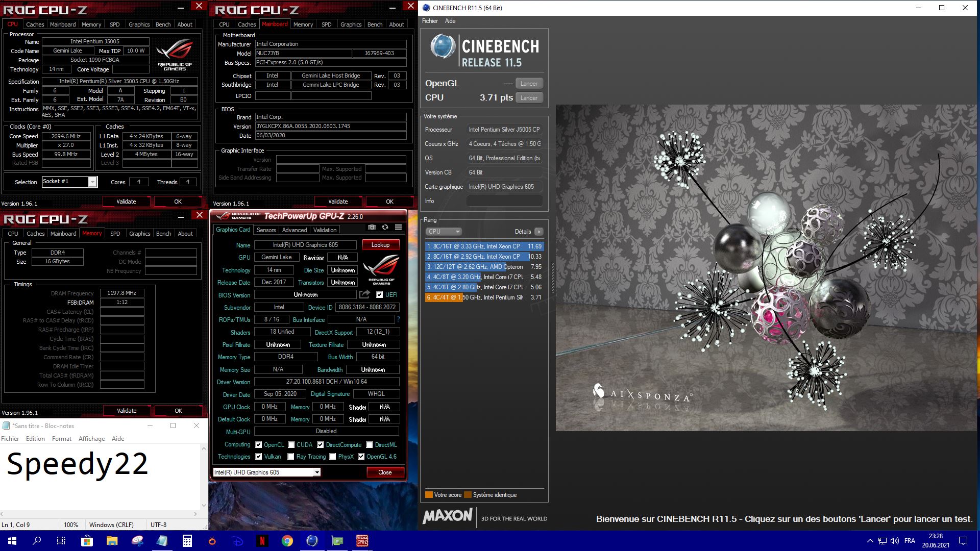Open the Snipping Tool taskbar icon
This screenshot has height=551, width=980.
pos(137,541)
